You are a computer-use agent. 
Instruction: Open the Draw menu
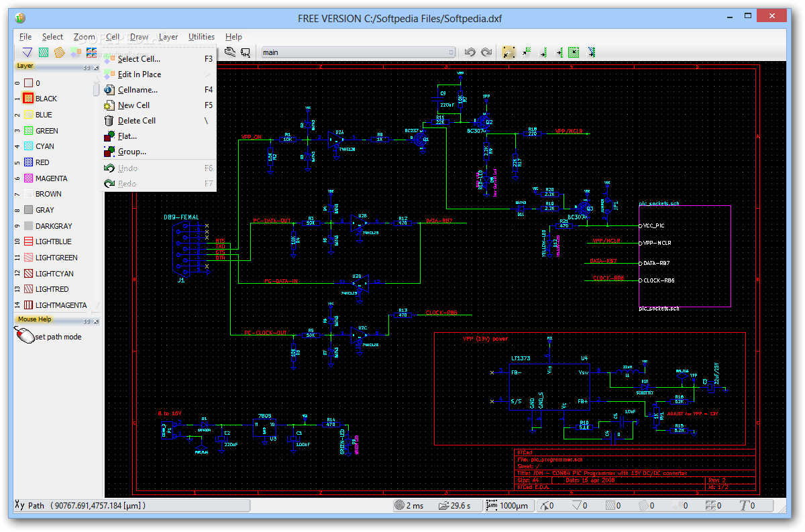[x=140, y=37]
